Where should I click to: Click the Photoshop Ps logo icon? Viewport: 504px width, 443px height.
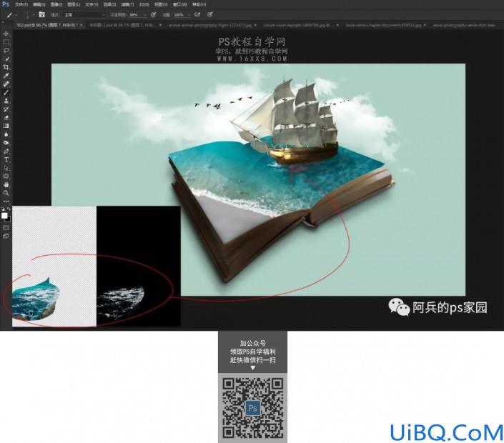(6, 4)
